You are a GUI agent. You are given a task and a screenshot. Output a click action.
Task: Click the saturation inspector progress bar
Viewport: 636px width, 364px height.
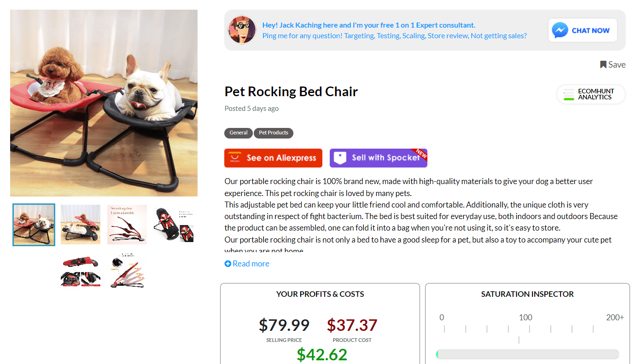point(527,354)
